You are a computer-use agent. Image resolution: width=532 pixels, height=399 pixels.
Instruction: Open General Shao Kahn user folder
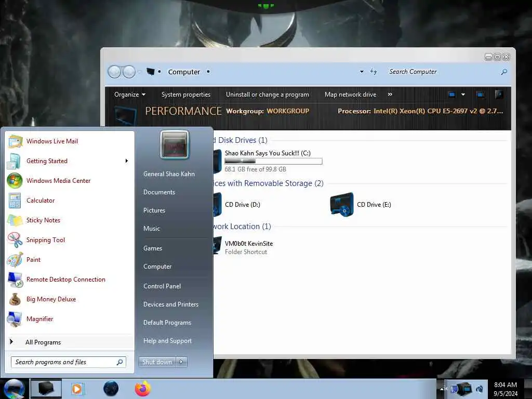[169, 174]
